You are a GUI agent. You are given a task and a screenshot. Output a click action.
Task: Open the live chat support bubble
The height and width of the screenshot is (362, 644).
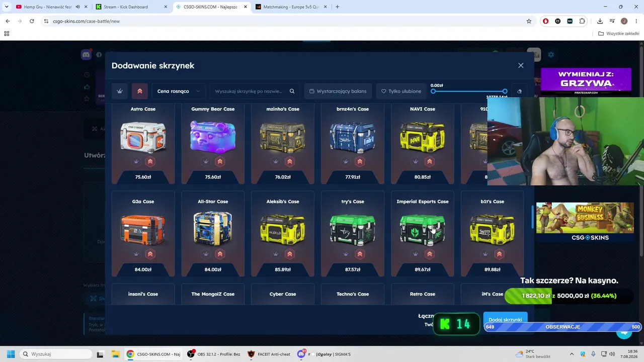click(x=624, y=332)
